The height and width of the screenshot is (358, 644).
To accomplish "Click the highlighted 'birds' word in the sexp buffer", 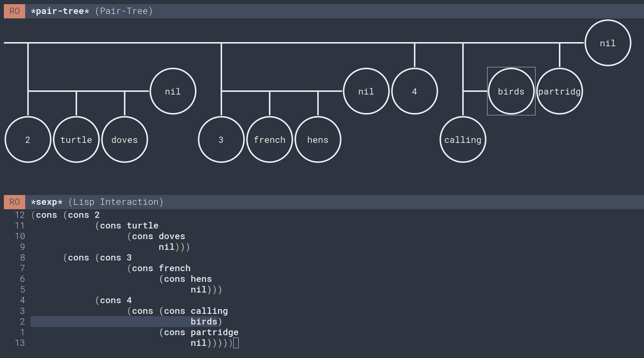I will pos(204,322).
